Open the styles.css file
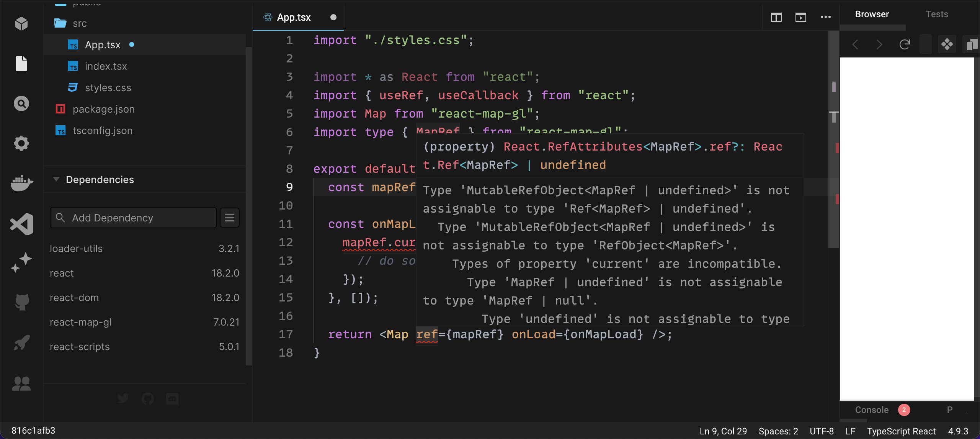Screen dimensions: 980x439 click(x=108, y=87)
